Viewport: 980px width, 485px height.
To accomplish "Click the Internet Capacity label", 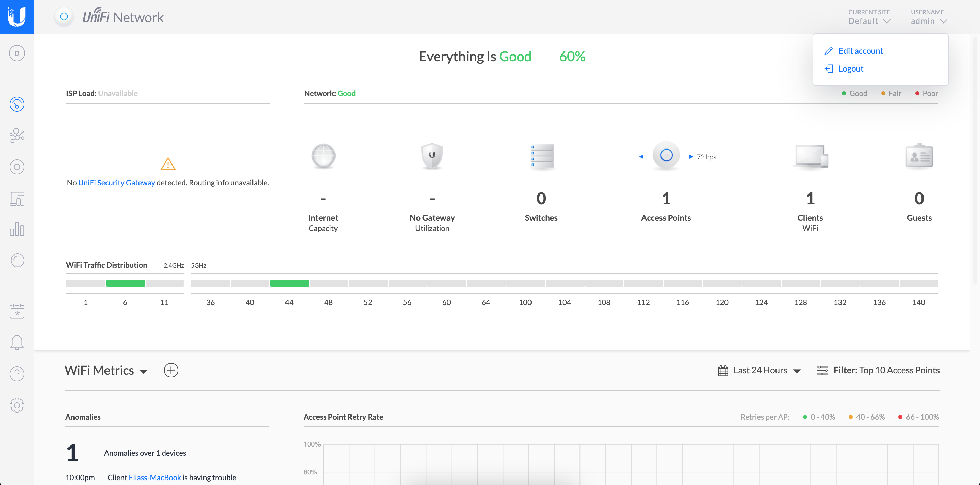I will 323,223.
